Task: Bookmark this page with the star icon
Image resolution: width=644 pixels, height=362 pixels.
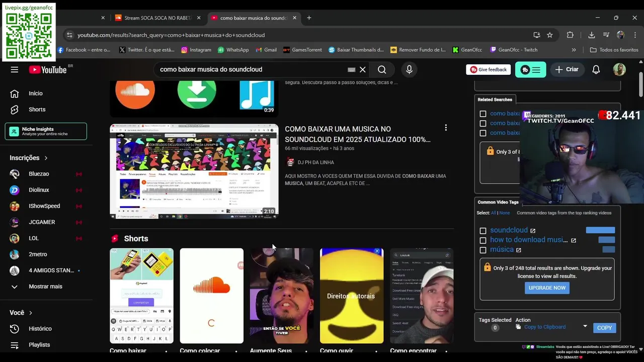Action: (x=550, y=35)
